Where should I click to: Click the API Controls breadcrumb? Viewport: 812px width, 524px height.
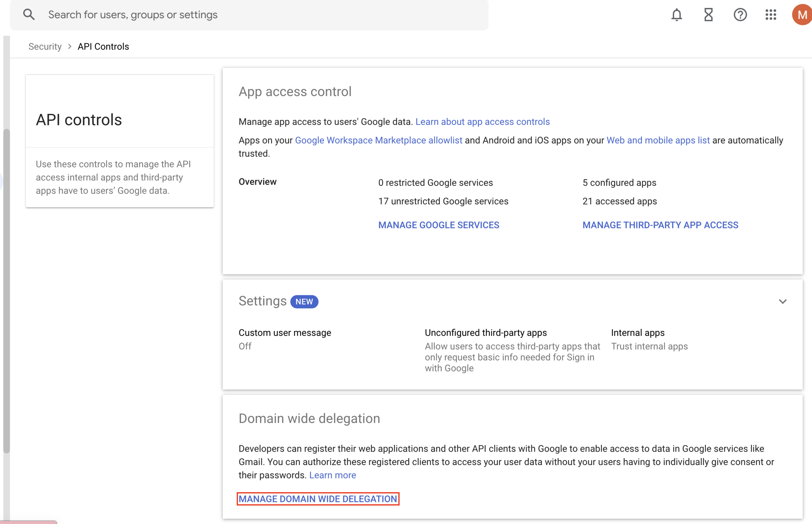(x=103, y=47)
